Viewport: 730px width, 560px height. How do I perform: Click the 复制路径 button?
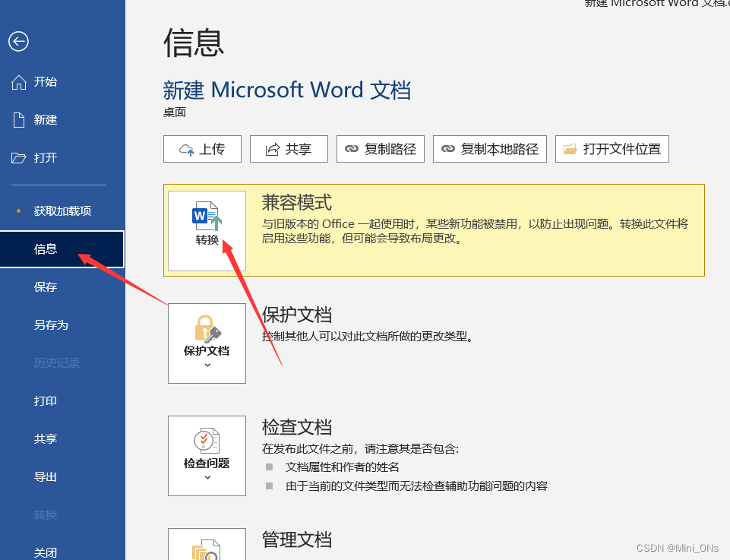point(381,149)
